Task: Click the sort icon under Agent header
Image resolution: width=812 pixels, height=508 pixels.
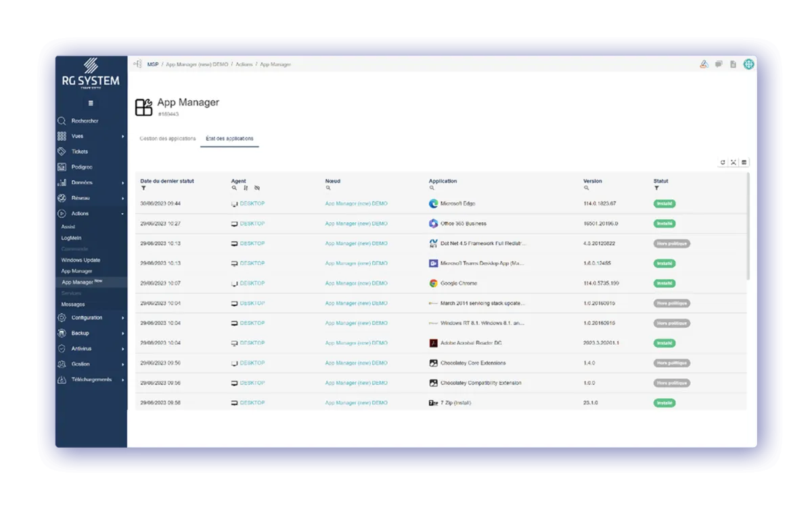Action: [246, 188]
